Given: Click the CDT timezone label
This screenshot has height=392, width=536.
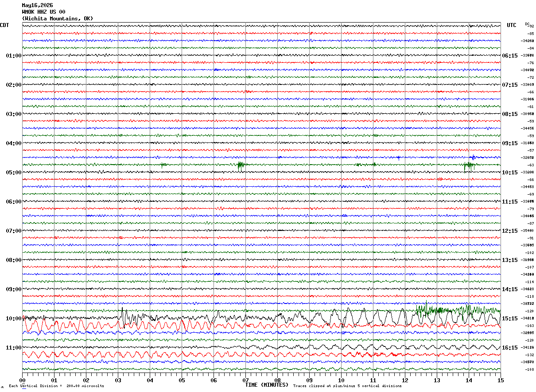Looking at the screenshot, I should click(x=4, y=25).
